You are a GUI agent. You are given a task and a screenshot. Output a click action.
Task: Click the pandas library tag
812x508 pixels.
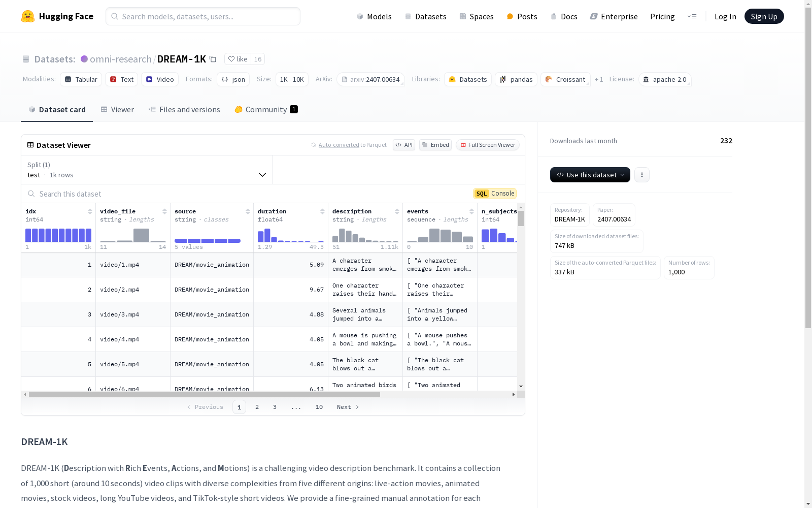coord(516,79)
